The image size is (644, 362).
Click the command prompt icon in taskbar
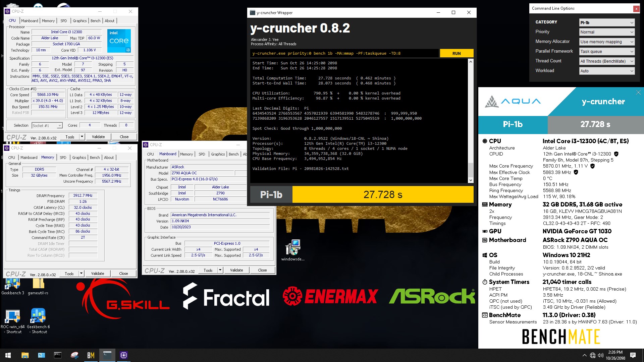[x=58, y=355]
